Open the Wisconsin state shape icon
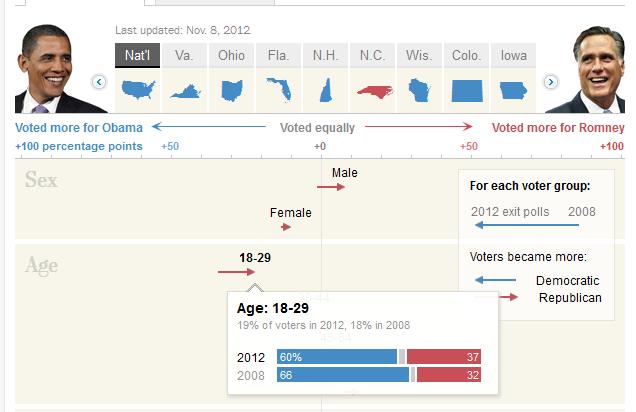The image size is (636, 412). pyautogui.click(x=419, y=89)
